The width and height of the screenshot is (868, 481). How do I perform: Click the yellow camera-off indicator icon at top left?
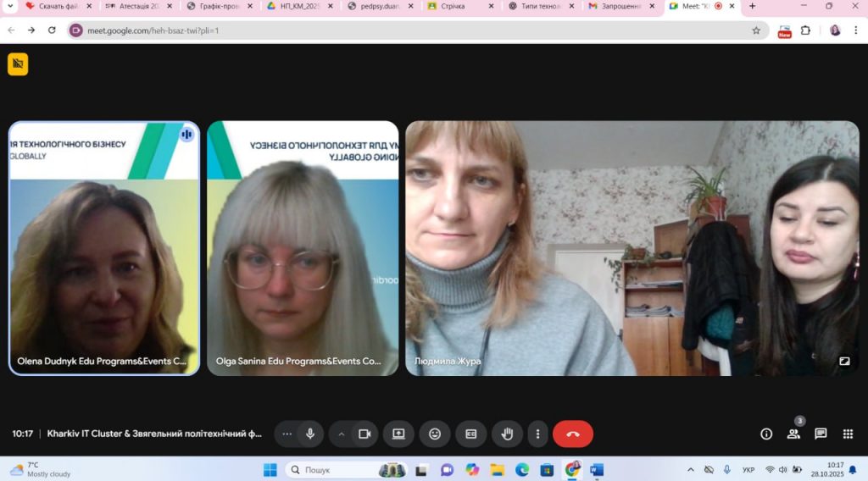tap(18, 64)
